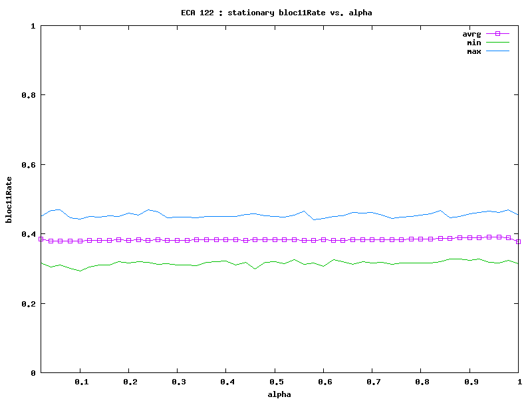Click the y-axis tick label 0.8
Viewport: 532px width, 399px height.
click(x=29, y=95)
